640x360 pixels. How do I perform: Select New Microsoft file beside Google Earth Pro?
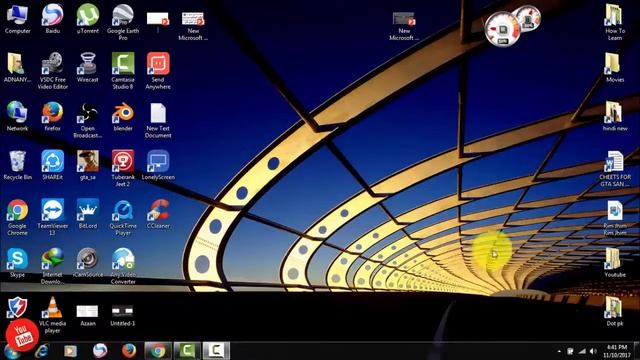click(193, 25)
